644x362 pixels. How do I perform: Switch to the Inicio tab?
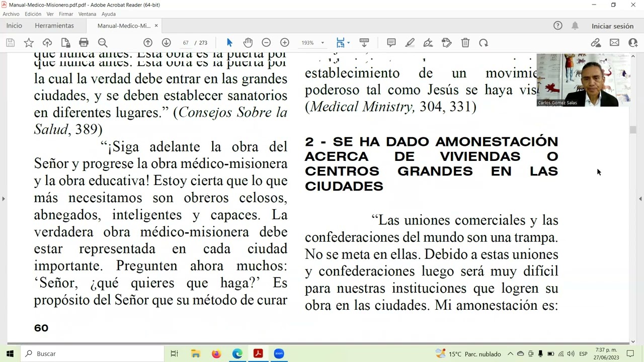(x=14, y=26)
